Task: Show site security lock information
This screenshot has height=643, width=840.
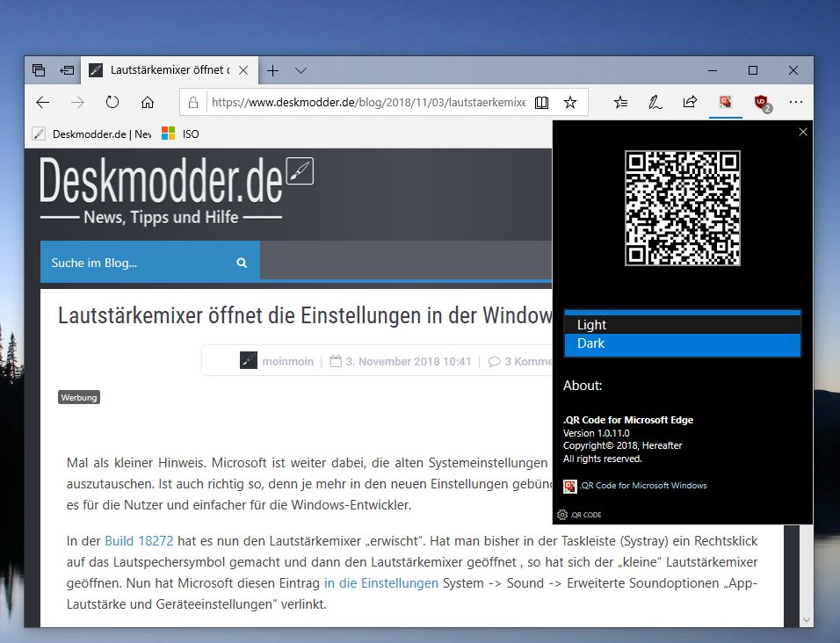Action: pyautogui.click(x=193, y=102)
